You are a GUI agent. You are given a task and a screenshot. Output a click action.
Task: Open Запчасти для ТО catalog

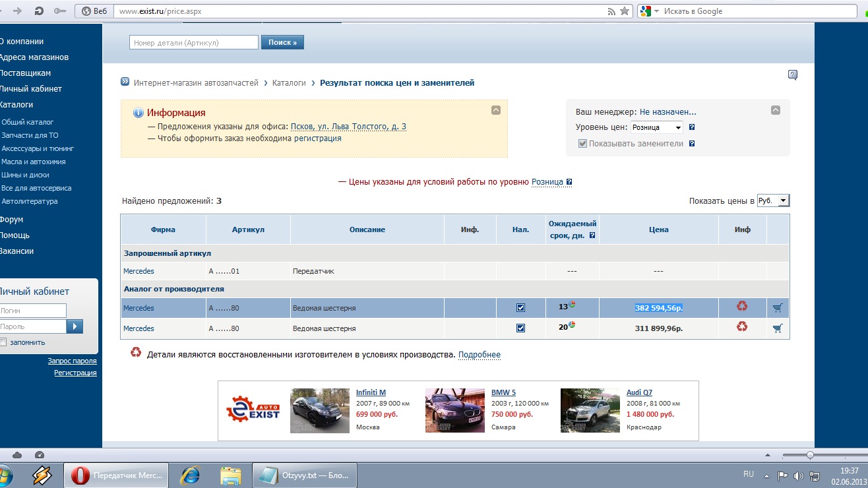(x=30, y=135)
